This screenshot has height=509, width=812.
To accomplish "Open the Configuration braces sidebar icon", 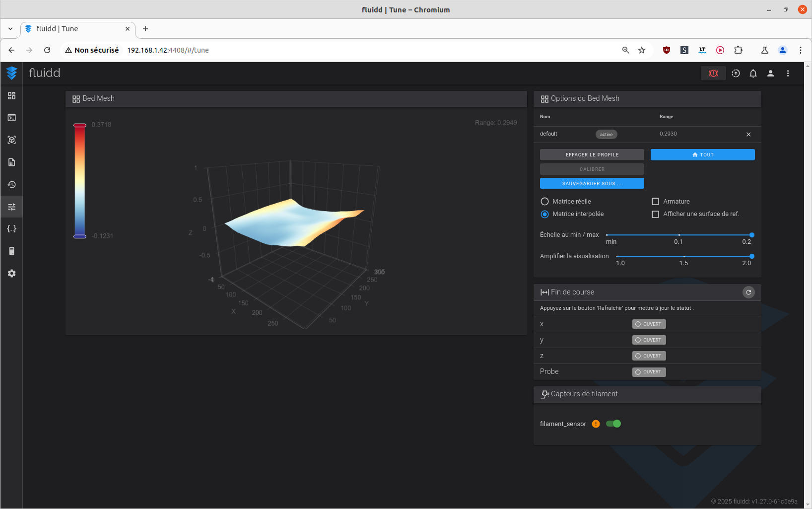I will [11, 229].
